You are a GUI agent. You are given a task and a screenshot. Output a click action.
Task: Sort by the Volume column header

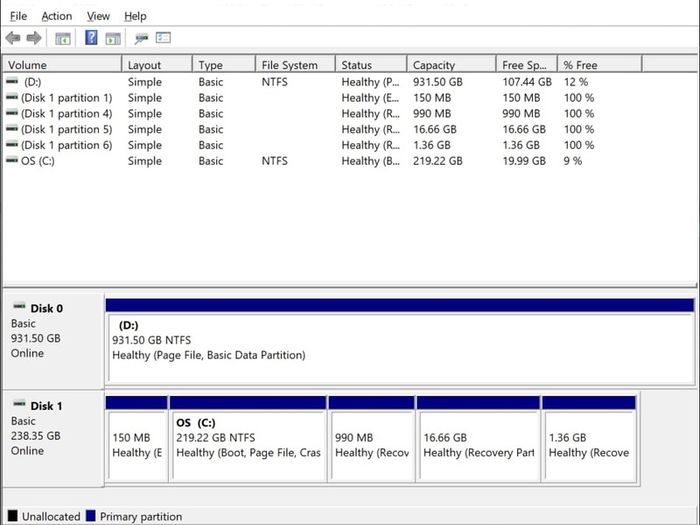click(62, 65)
